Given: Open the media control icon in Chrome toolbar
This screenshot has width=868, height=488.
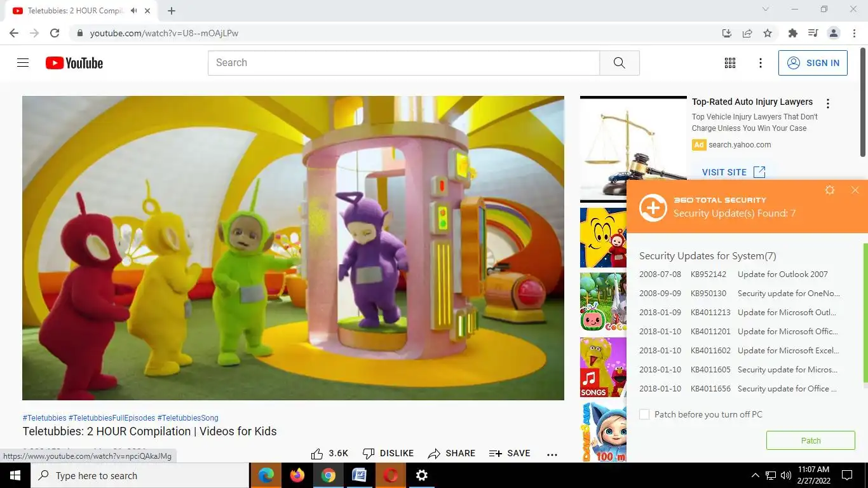Looking at the screenshot, I should click(813, 33).
